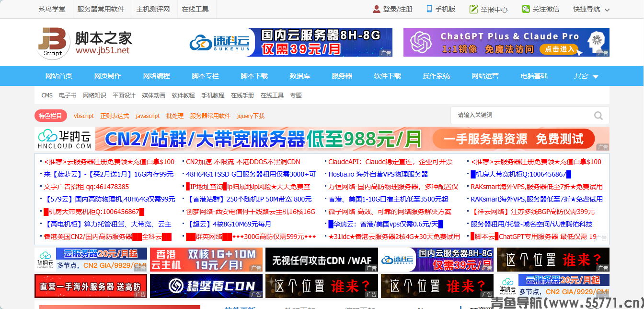Viewport: 644px width, 309px height.
Task: Click the 文字广告招租 qq link
Action: pos(86,187)
